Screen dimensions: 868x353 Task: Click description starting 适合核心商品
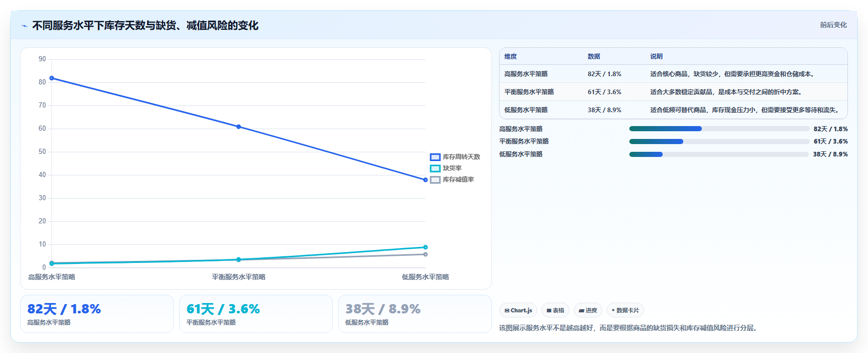click(732, 74)
